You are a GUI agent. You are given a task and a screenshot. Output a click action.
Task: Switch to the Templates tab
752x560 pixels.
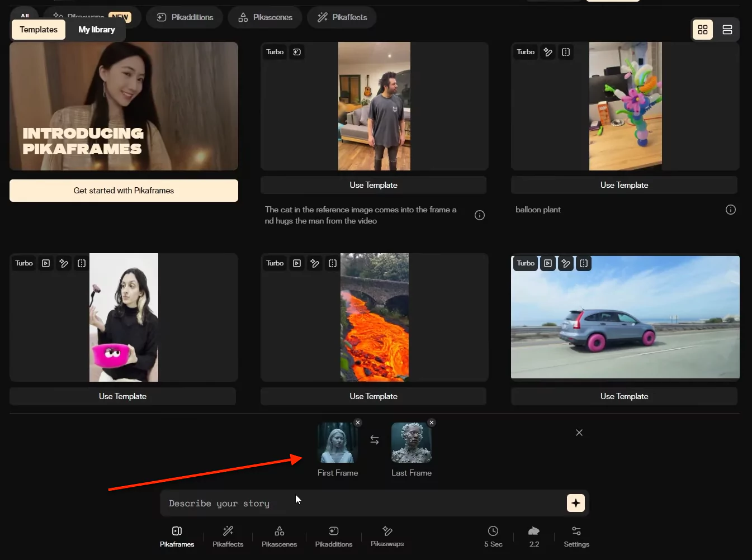point(39,30)
